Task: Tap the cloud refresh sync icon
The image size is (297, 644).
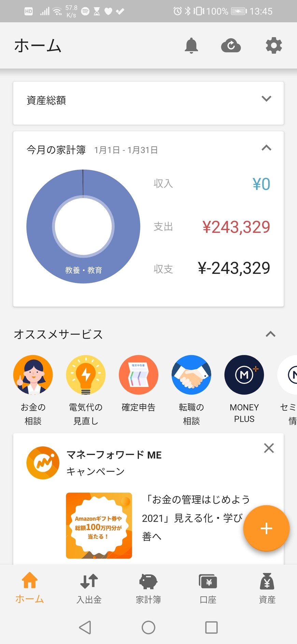Action: (231, 46)
